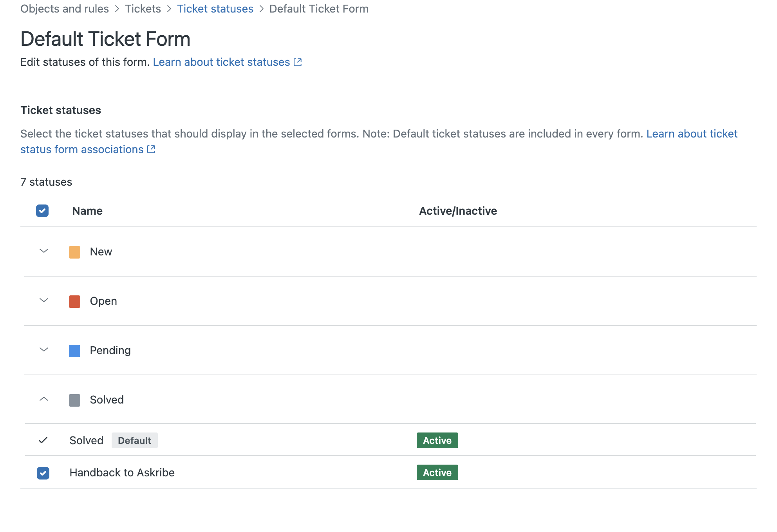Open ticket status form associations link
Screen dimensions: 777x532
tap(82, 149)
